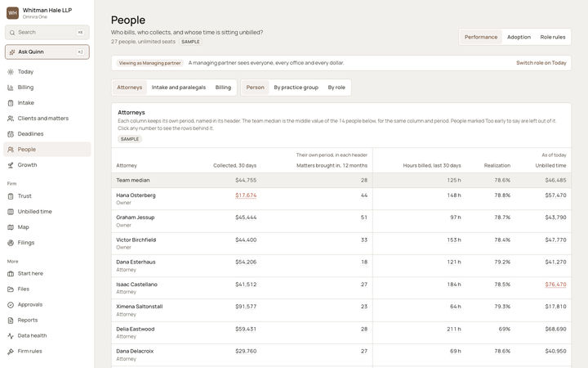Click the Search magnifier icon

pyautogui.click(x=12, y=33)
